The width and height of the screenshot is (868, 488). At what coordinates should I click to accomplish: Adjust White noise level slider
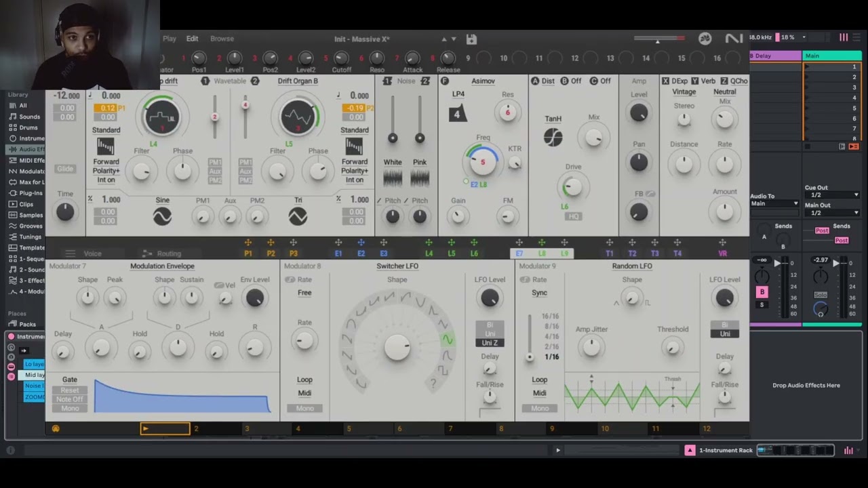tap(393, 138)
